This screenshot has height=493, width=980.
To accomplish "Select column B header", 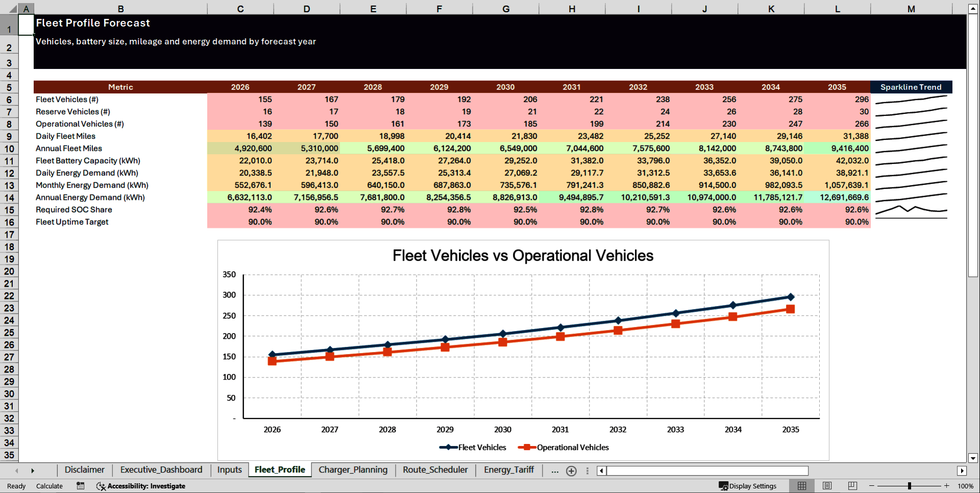I will (x=120, y=9).
